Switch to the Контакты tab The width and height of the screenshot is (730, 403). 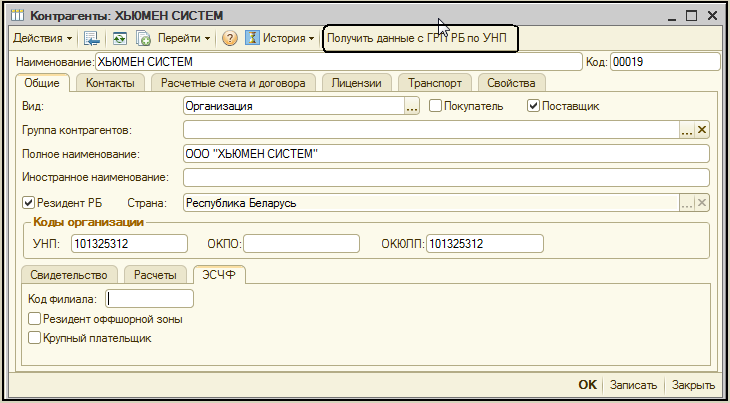[x=110, y=83]
